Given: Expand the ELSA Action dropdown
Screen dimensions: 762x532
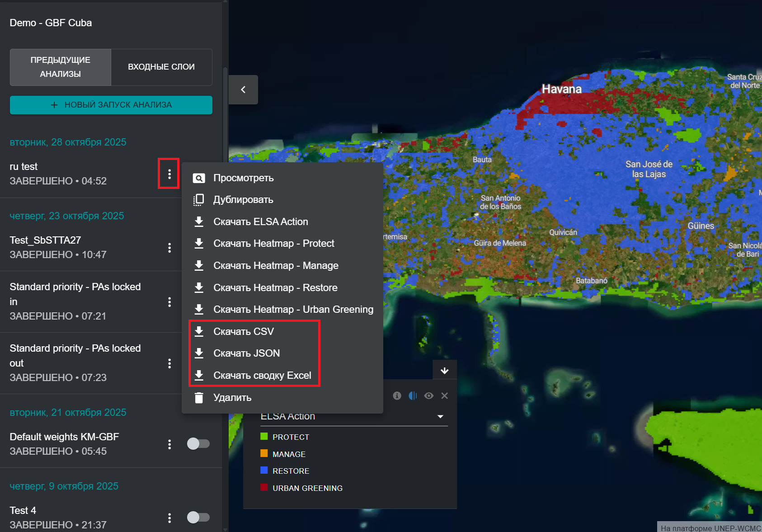Looking at the screenshot, I should tap(440, 416).
